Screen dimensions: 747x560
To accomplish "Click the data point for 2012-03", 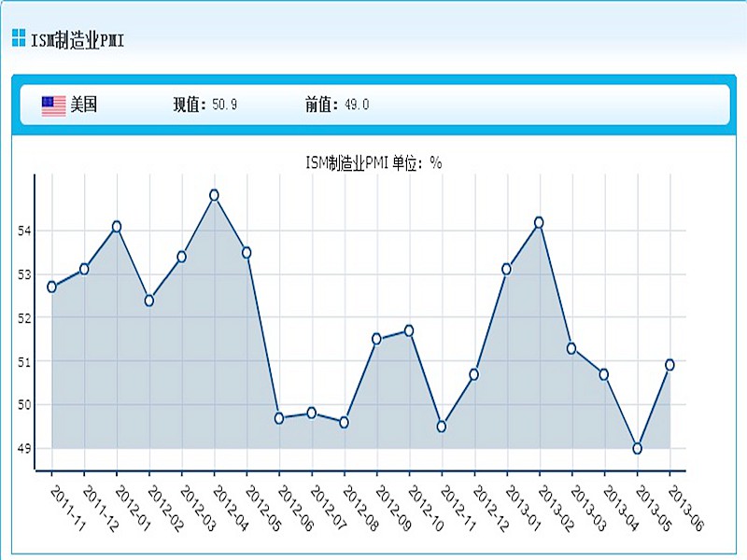I will [181, 258].
